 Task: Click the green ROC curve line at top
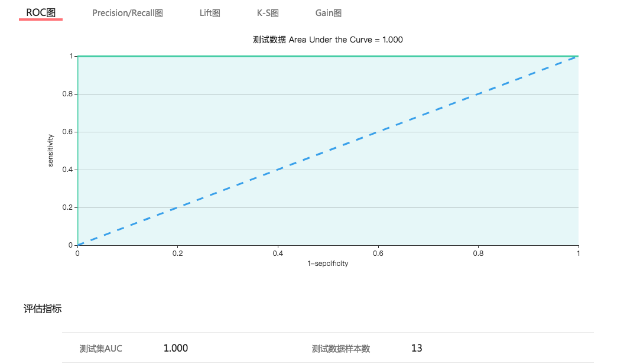pyautogui.click(x=328, y=56)
